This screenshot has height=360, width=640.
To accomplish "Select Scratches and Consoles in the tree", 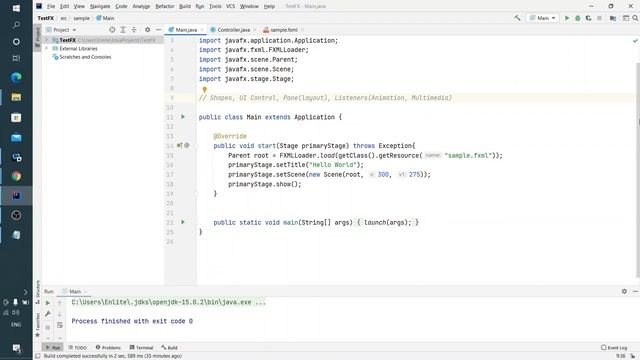I will pyautogui.click(x=85, y=57).
